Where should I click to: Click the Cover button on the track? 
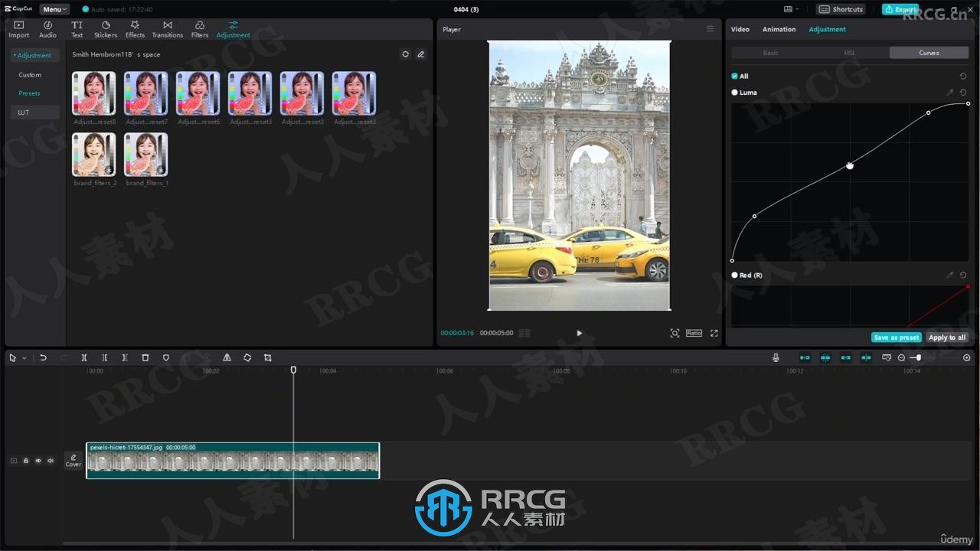pos(73,460)
